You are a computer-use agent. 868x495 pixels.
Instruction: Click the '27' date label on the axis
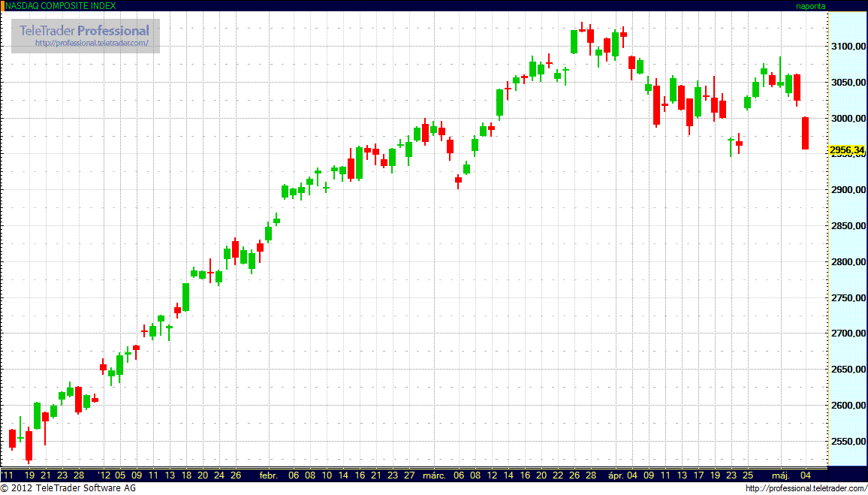[408, 475]
